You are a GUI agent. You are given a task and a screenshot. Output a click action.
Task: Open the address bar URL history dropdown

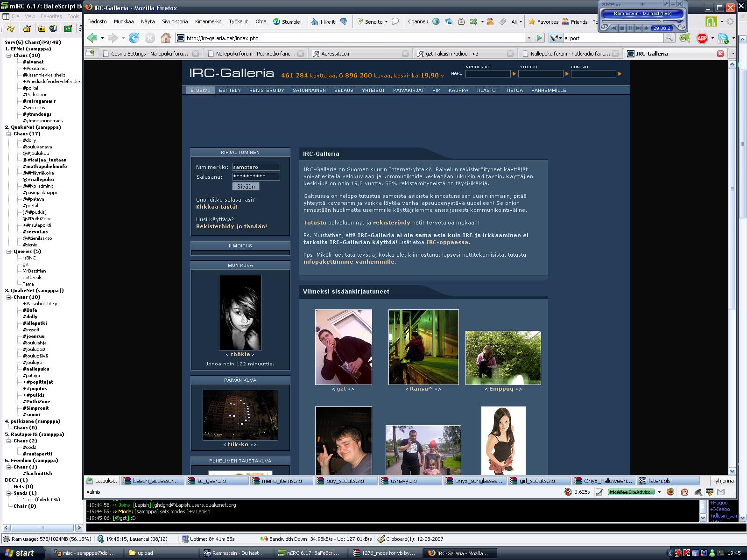[529, 38]
